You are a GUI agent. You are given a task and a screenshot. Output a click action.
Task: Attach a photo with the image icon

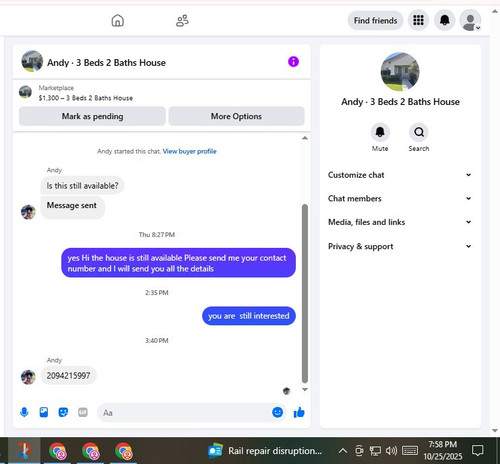pyautogui.click(x=44, y=412)
